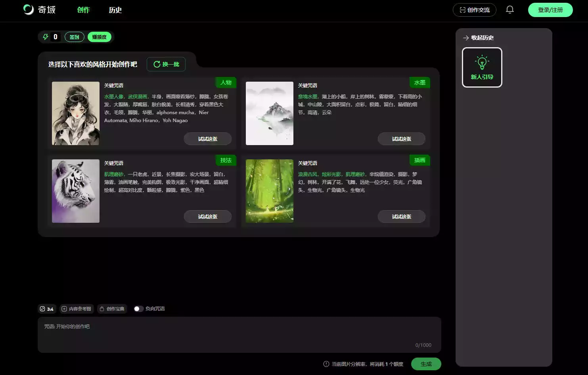The image size is (588, 375).
Task: Click the lightning credits icon
Action: click(46, 37)
